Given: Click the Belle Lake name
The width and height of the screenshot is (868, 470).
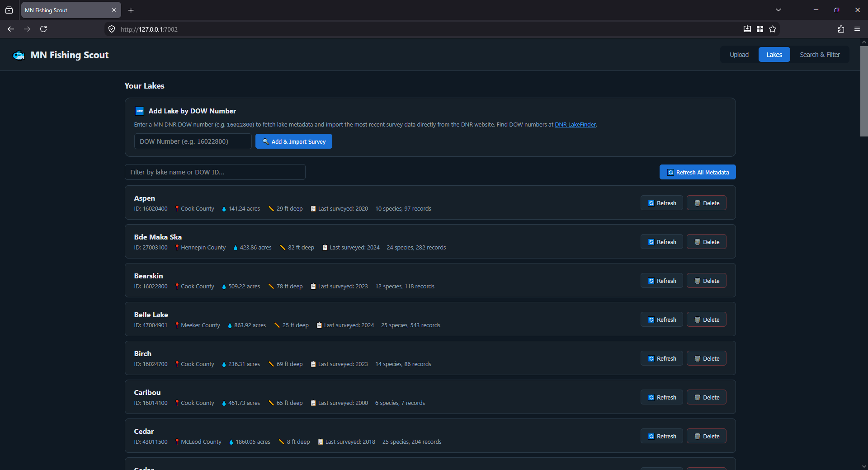Looking at the screenshot, I should (151, 315).
